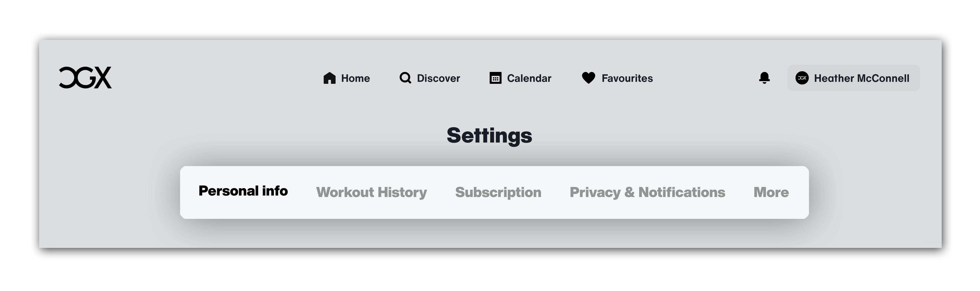This screenshot has height=291, width=980.
Task: Select the Personal info tab
Action: (x=243, y=191)
